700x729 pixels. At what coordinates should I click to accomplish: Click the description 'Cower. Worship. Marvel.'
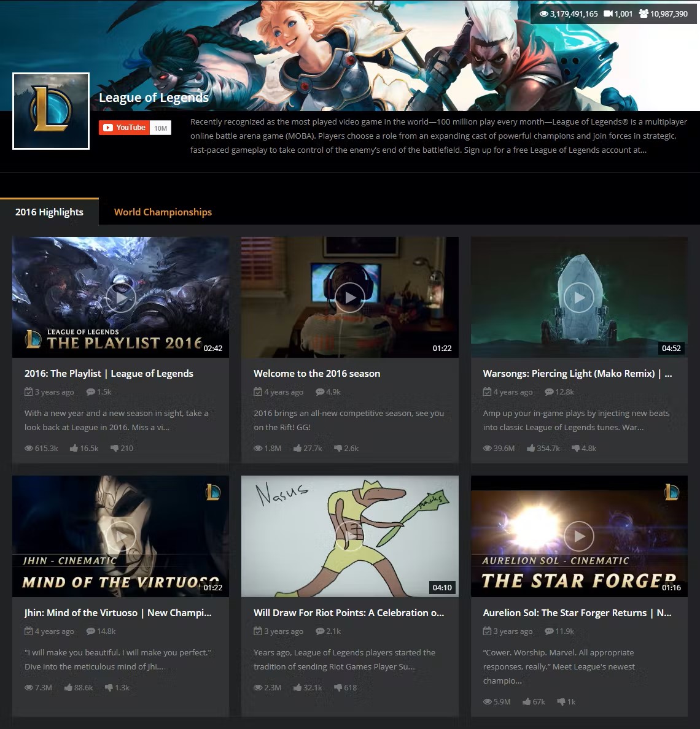tap(559, 666)
